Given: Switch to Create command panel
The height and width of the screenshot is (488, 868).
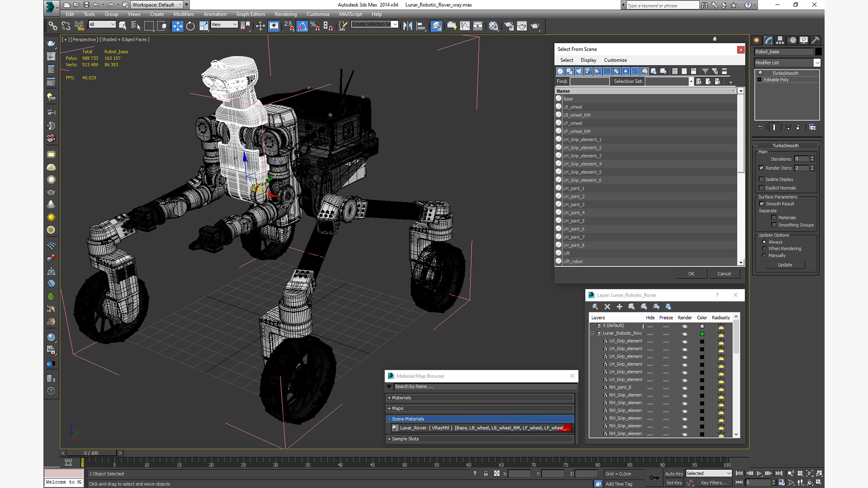Looking at the screenshot, I should (x=757, y=40).
